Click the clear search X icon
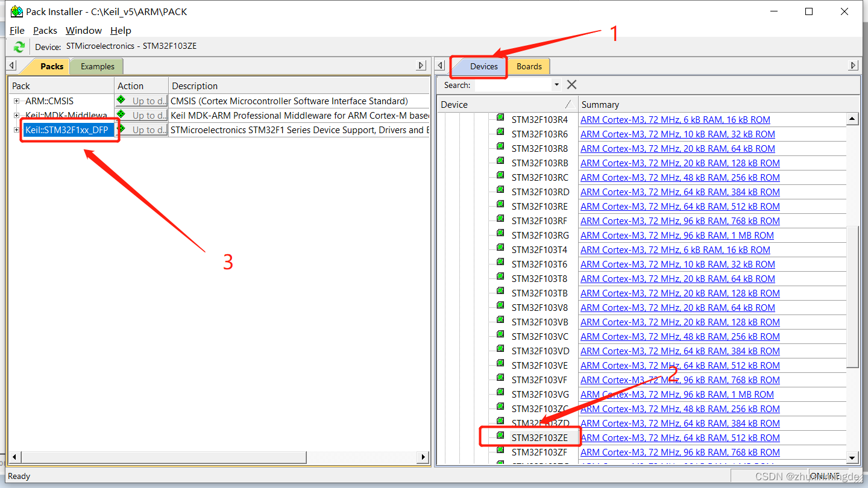 (x=571, y=85)
